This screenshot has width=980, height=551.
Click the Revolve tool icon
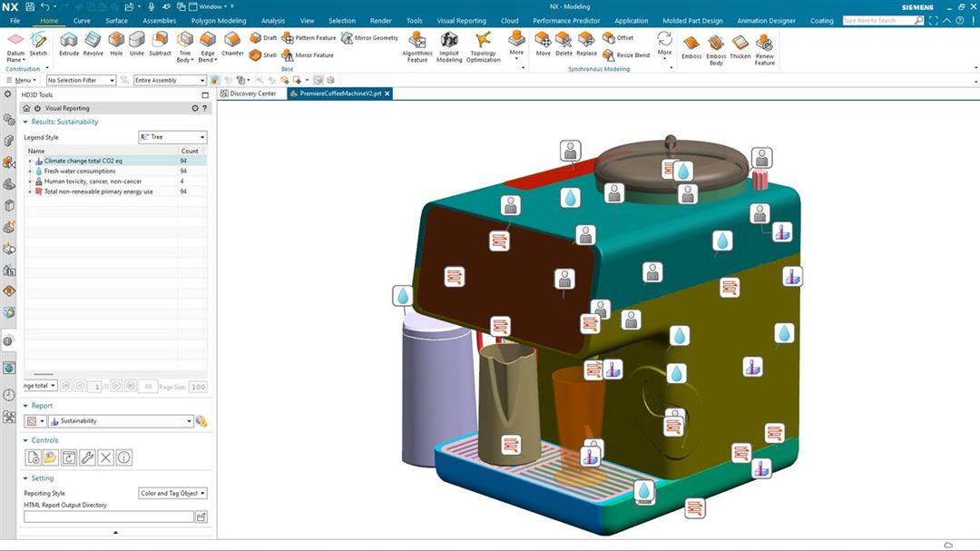(x=93, y=43)
